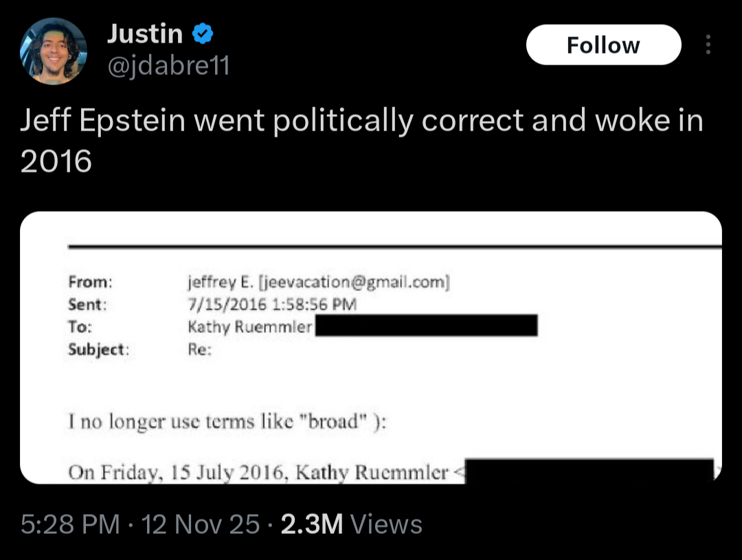This screenshot has height=560, width=742.
Task: Click the From: label in email
Action: [90, 282]
